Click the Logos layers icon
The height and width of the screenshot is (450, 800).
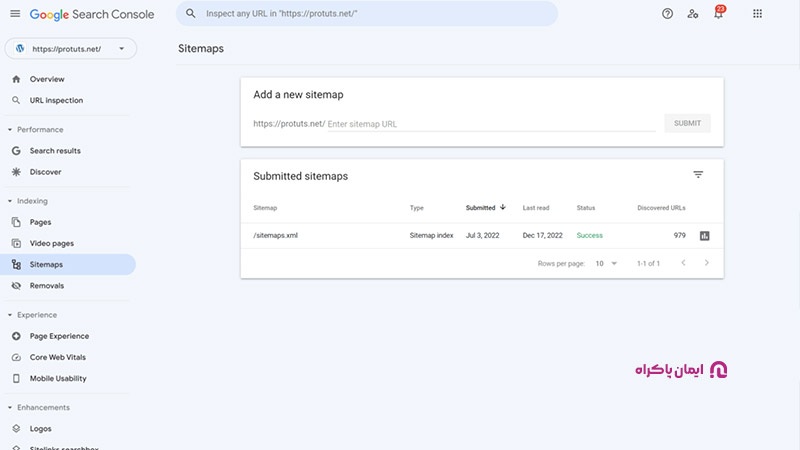point(16,429)
